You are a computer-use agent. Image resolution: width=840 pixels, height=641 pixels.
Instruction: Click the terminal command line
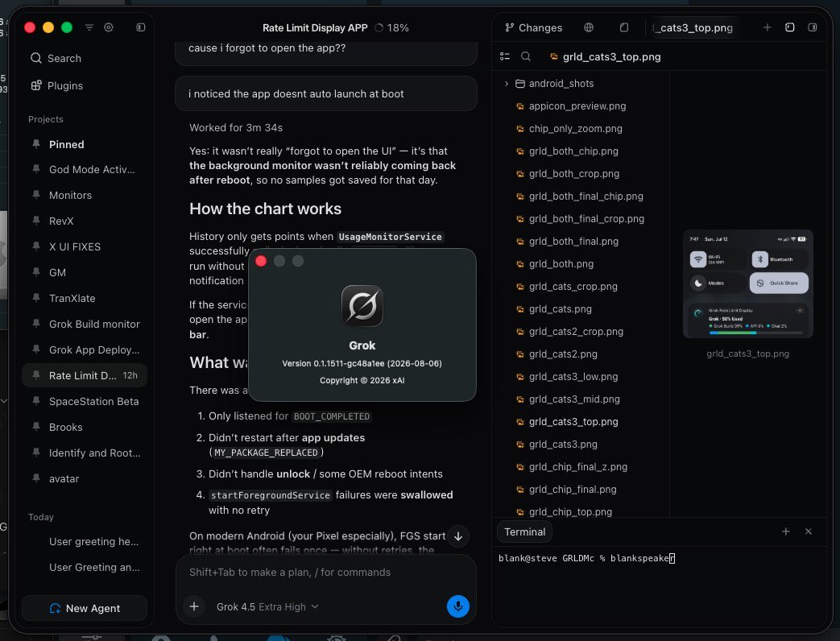pyautogui.click(x=586, y=558)
